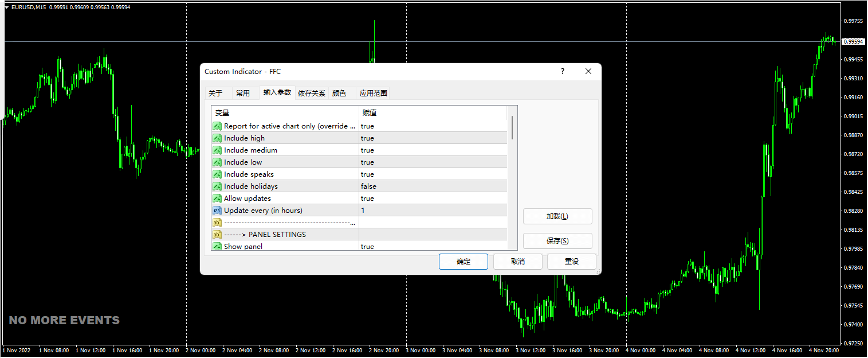Click the icon beside Include speaks
868x358 pixels.
[x=217, y=174]
